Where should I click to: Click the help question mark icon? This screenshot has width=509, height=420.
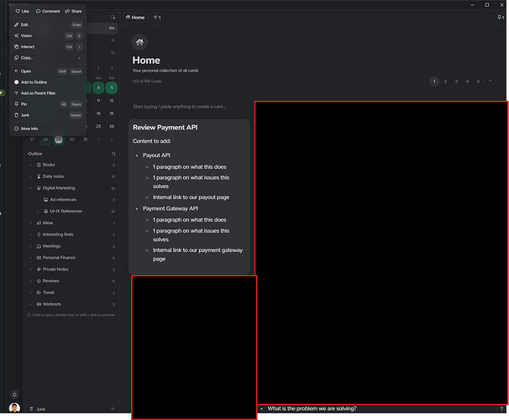pos(501,409)
